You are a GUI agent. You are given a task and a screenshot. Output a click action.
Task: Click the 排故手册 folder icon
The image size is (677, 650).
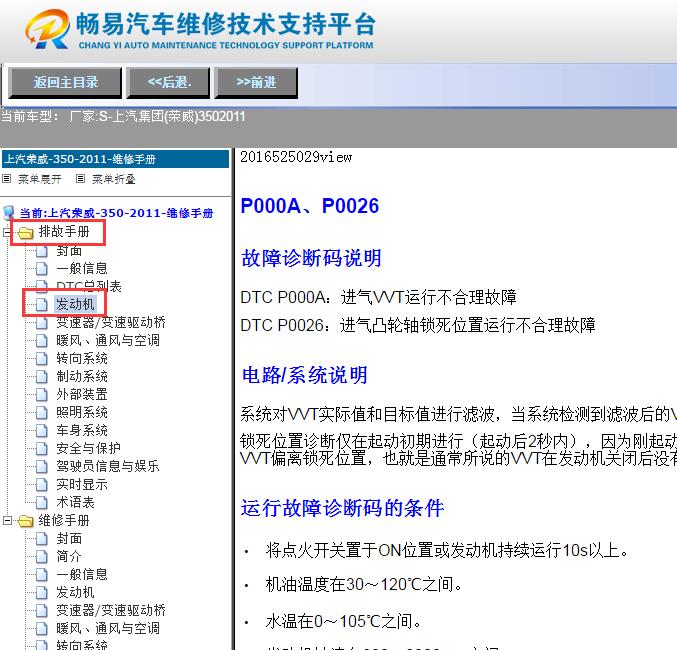click(x=26, y=233)
